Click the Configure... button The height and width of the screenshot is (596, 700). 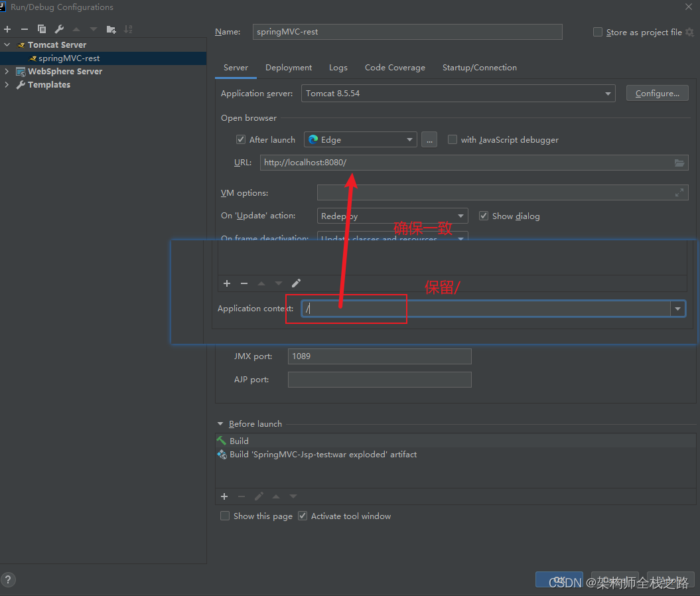[x=657, y=94]
